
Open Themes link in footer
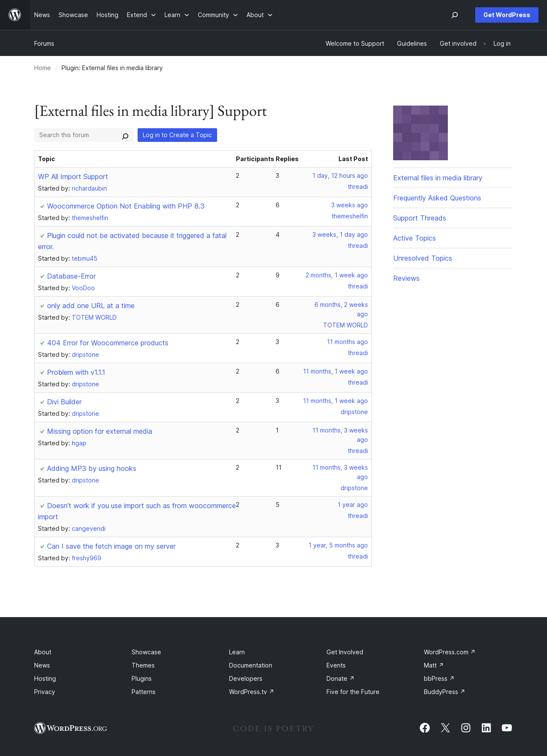143,665
